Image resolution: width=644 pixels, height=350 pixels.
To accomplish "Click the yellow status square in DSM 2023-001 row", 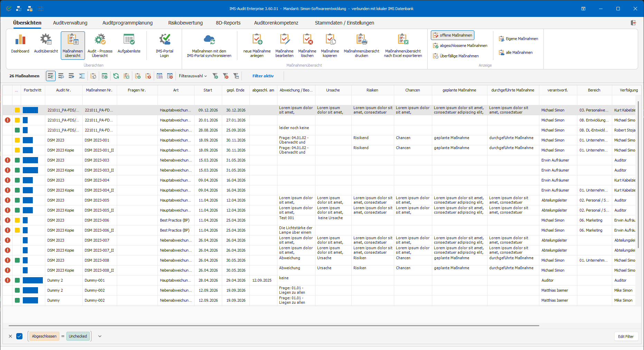I will pos(17,140).
